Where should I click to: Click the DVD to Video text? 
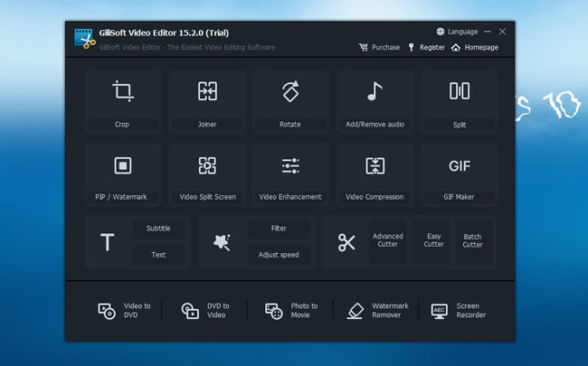click(218, 311)
